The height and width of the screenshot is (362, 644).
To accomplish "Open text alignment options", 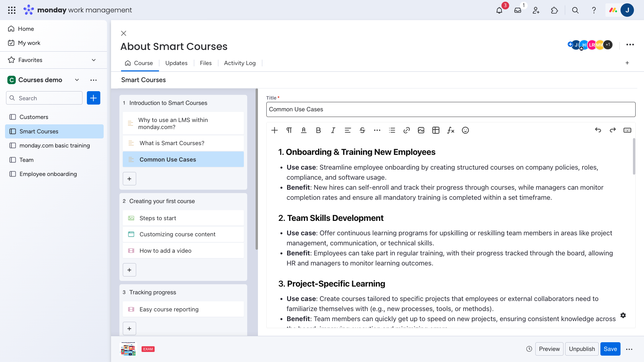I will click(x=347, y=130).
